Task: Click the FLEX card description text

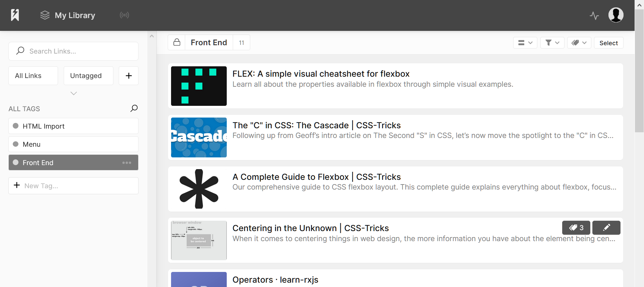Action: coord(373,84)
